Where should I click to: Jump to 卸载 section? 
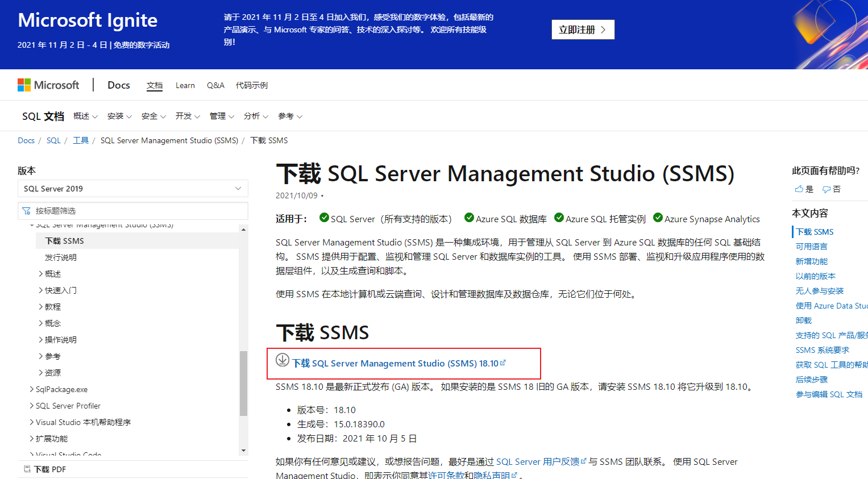coord(804,320)
